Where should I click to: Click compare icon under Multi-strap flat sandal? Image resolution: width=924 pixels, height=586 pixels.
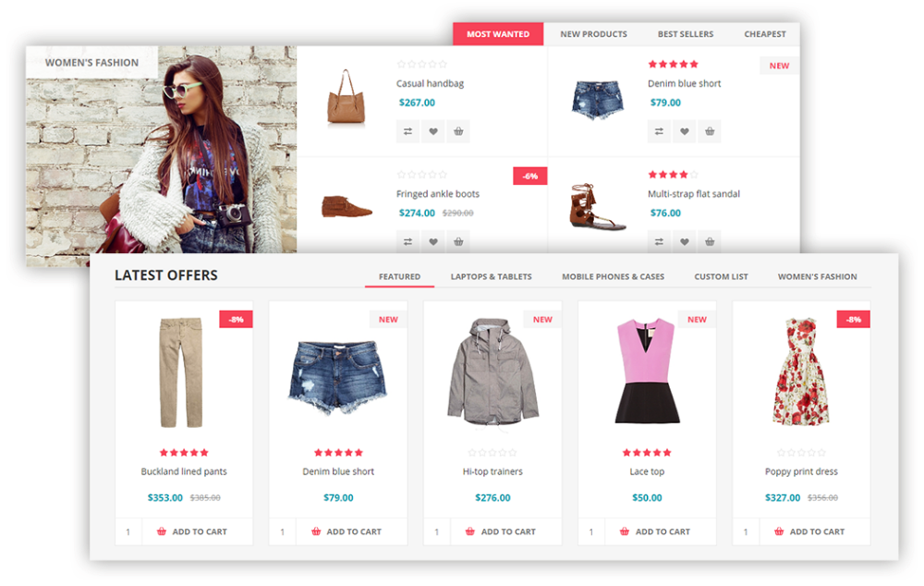point(659,242)
